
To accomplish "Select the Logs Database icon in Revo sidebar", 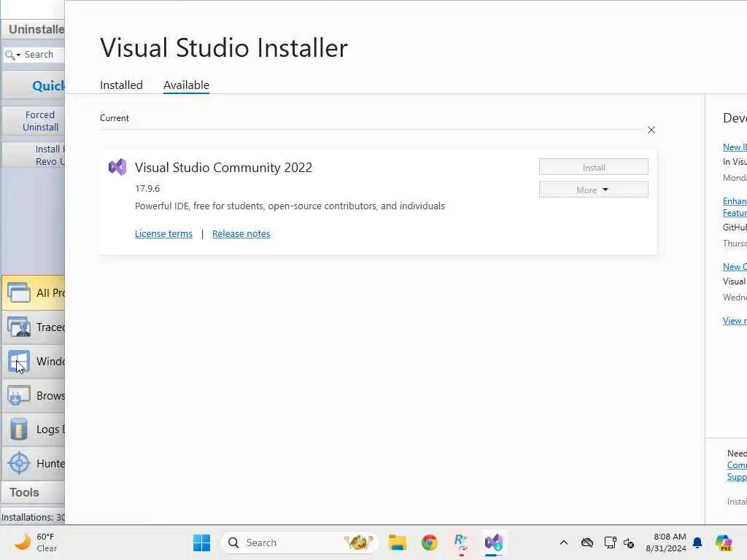I will point(19,429).
